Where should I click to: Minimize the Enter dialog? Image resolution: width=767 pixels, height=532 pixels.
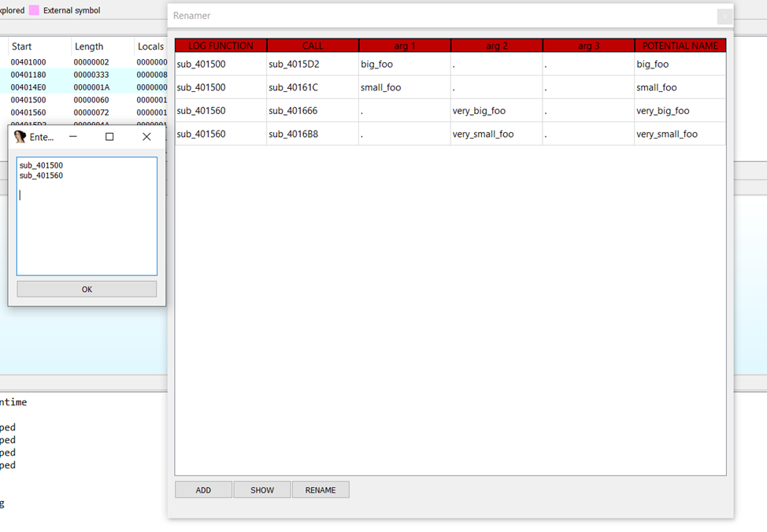pos(73,137)
